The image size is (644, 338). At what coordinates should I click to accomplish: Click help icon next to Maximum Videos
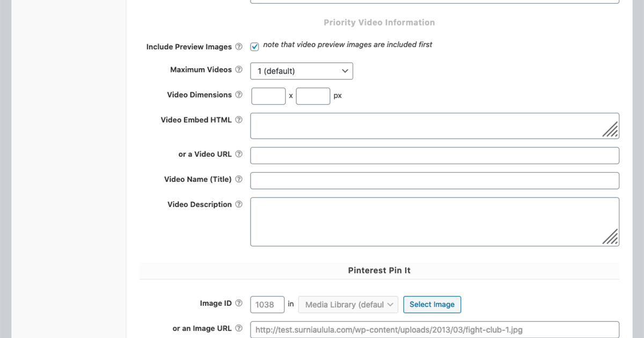pyautogui.click(x=239, y=70)
